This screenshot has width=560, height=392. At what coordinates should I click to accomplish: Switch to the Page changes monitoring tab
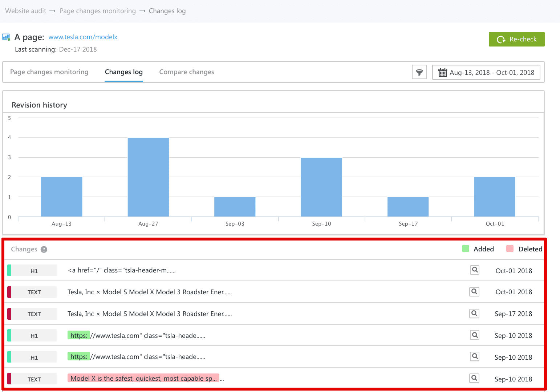pos(49,72)
